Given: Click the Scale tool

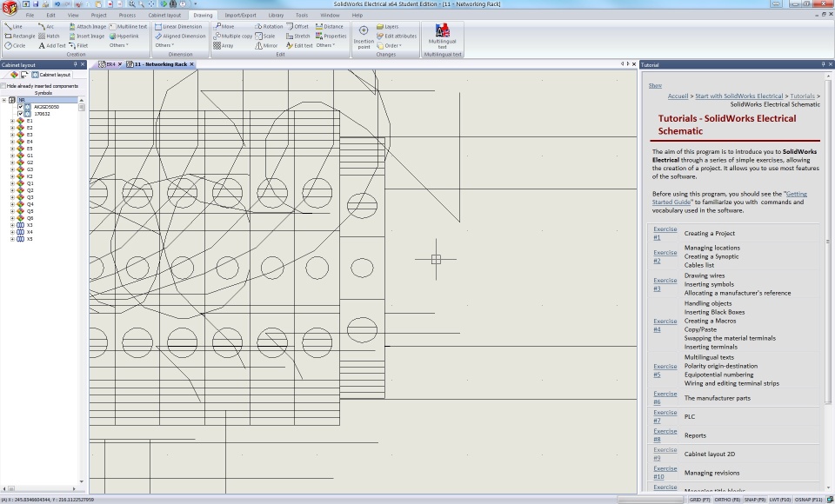Looking at the screenshot, I should pyautogui.click(x=265, y=36).
